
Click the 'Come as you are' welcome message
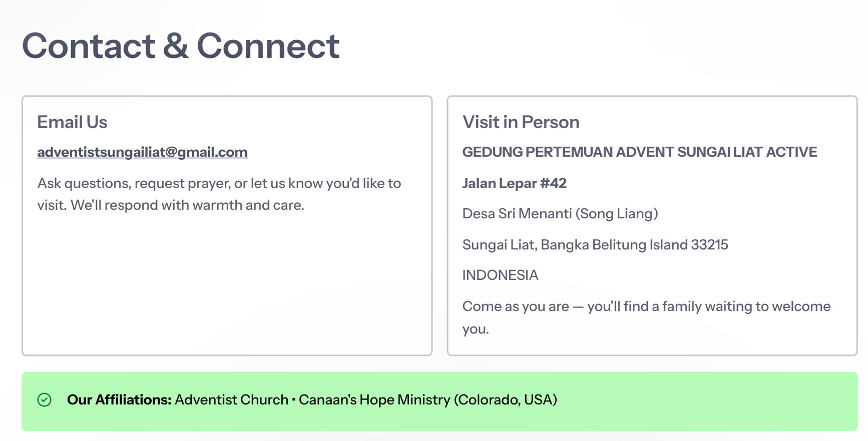click(646, 317)
